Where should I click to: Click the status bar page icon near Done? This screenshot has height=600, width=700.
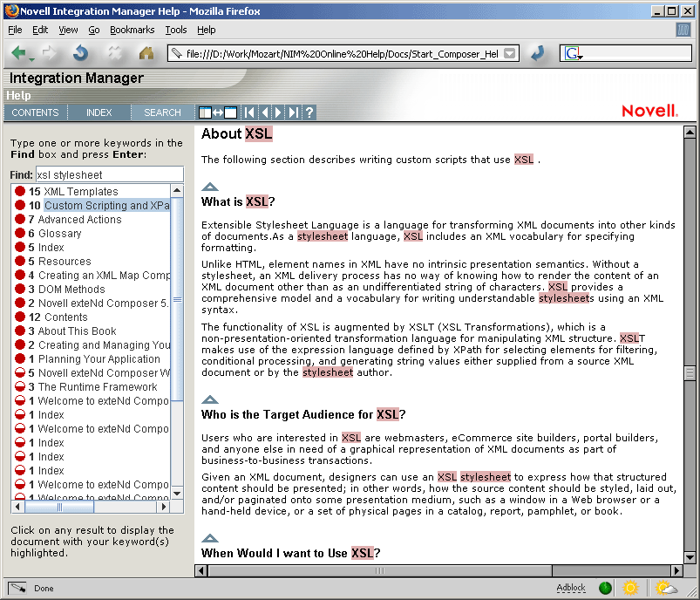pyautogui.click(x=17, y=589)
